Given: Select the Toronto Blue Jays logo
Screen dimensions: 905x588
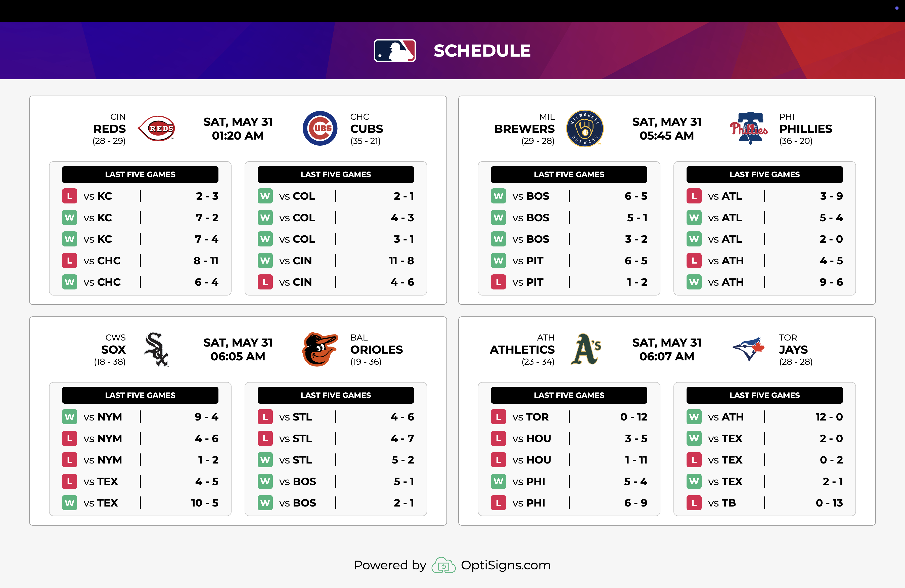Looking at the screenshot, I should [748, 350].
